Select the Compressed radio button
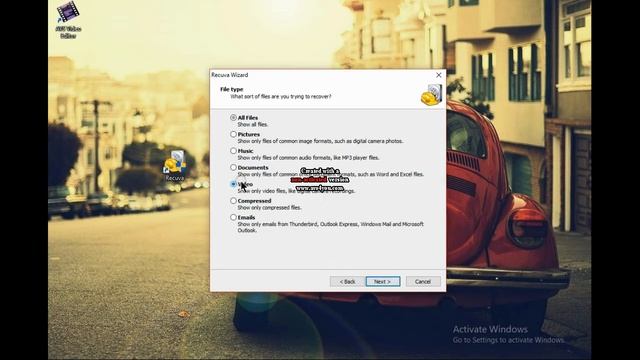640x360 pixels. pyautogui.click(x=233, y=201)
